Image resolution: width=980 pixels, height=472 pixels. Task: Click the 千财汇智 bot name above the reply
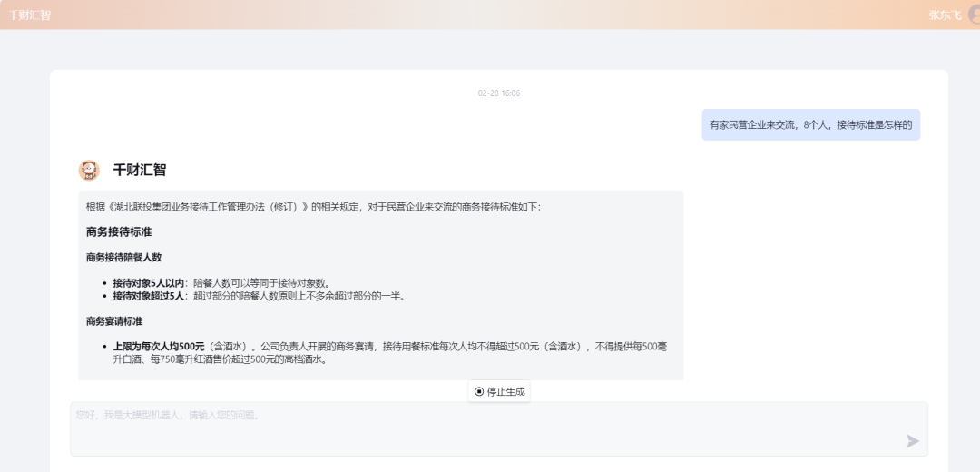pyautogui.click(x=139, y=170)
